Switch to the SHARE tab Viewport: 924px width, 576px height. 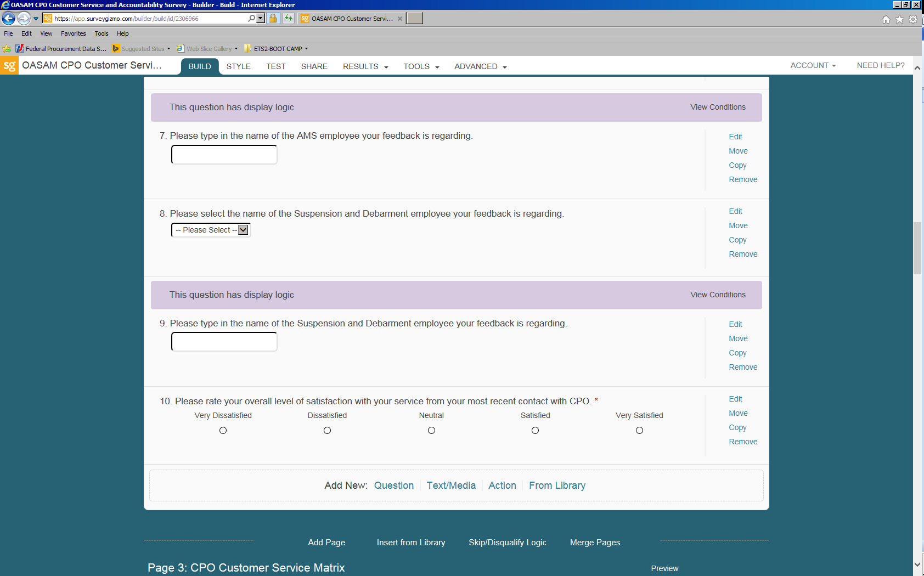click(x=314, y=66)
